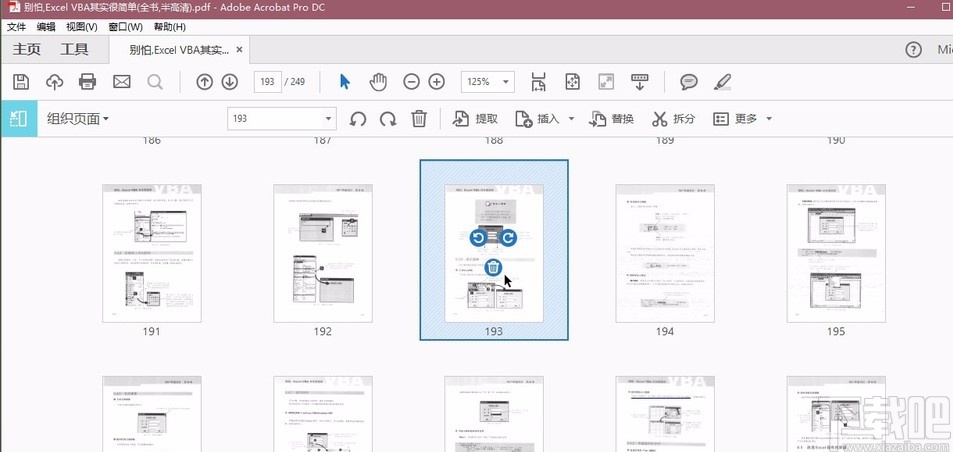Rotate page 193 clockwise overlay button

click(508, 238)
